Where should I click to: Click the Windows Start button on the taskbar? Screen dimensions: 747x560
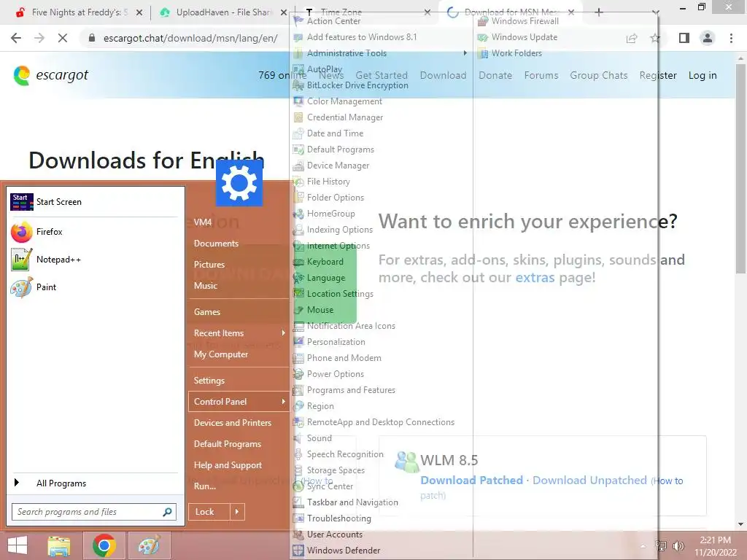[x=18, y=545]
